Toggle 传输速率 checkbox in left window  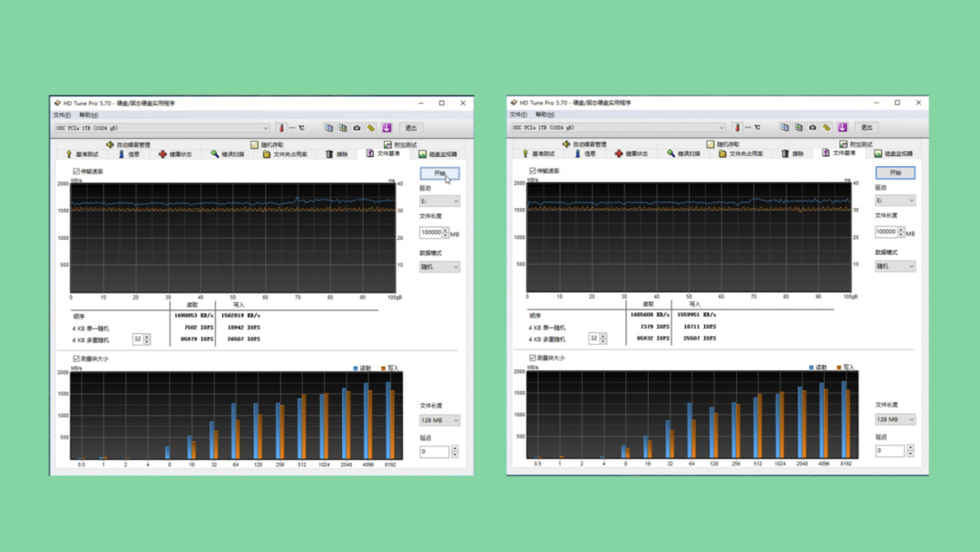click(76, 171)
